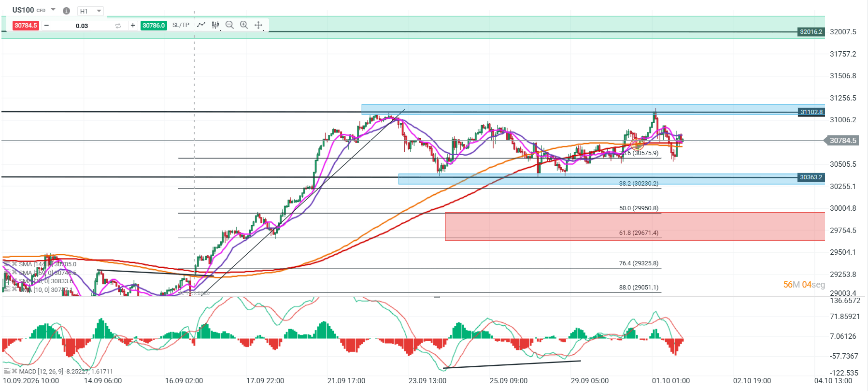Viewport: 868px width, 391px height.
Task: Select the line chart type icon
Action: click(201, 25)
